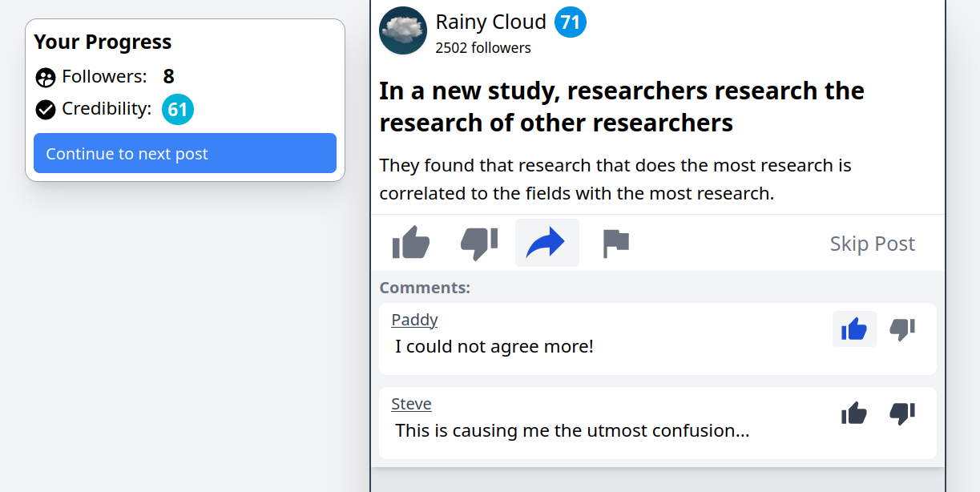Viewport: 980px width, 492px height.
Task: Thumbs up Steve's comment
Action: click(x=854, y=413)
